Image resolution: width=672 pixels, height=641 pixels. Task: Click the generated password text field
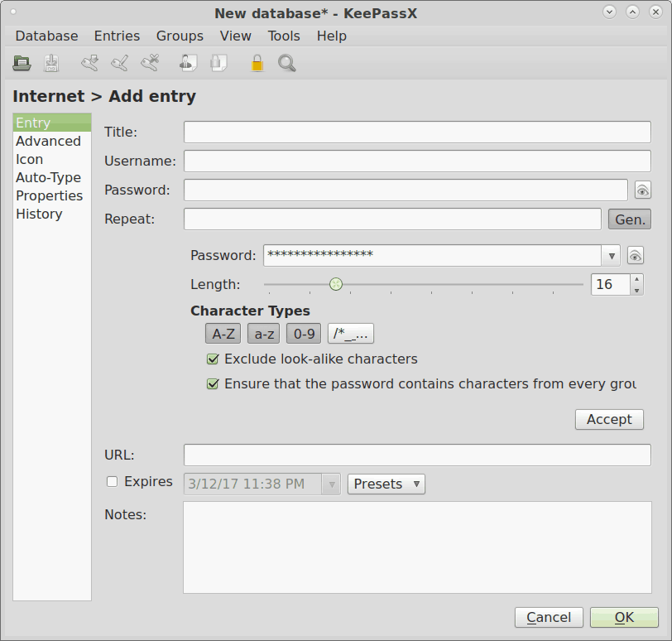433,256
